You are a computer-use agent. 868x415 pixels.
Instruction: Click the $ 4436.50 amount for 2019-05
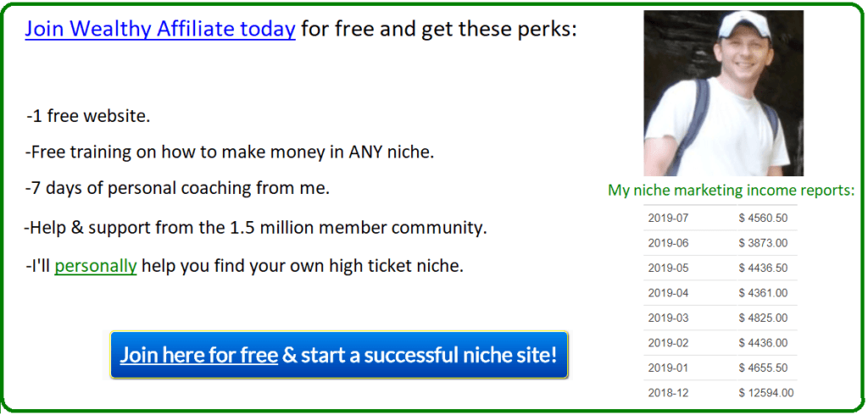763,268
